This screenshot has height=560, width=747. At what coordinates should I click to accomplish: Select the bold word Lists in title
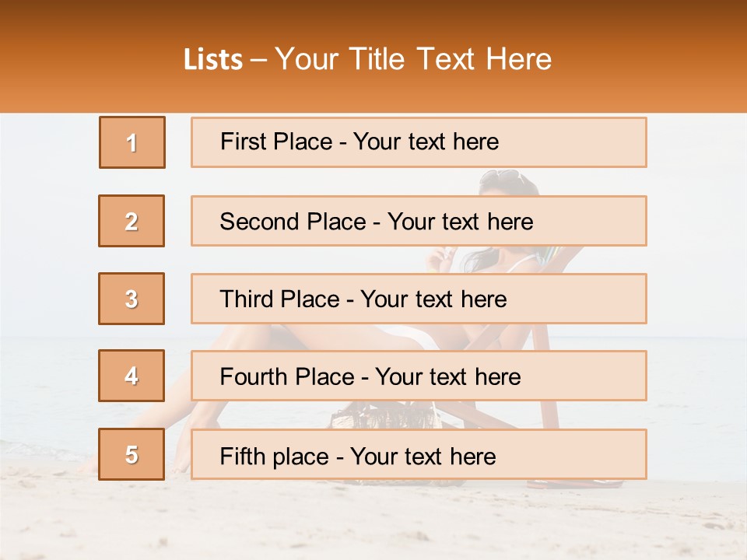pyautogui.click(x=213, y=60)
